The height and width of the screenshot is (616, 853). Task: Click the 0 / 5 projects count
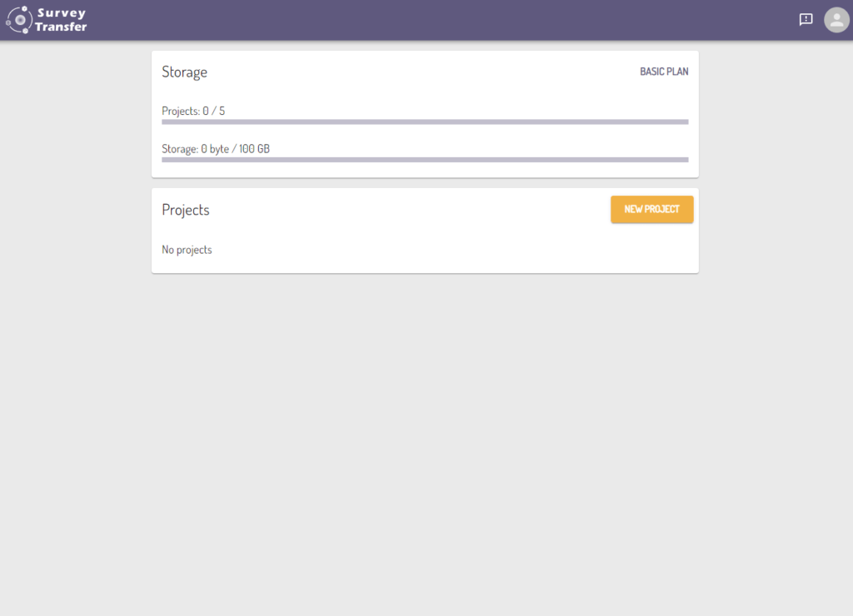[214, 111]
